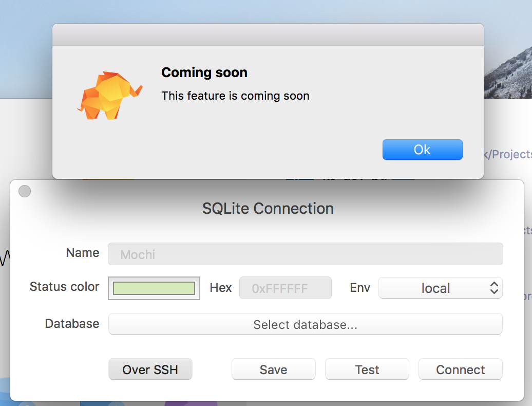Dismiss the Coming soon alert with Ok
Viewport: 532px width, 406px height.
[422, 150]
